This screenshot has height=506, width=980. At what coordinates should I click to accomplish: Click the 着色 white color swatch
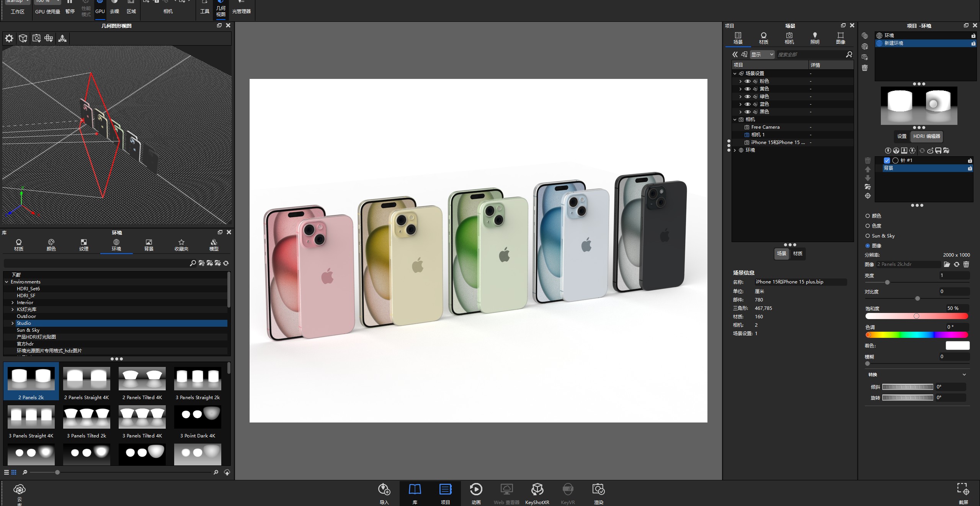957,346
